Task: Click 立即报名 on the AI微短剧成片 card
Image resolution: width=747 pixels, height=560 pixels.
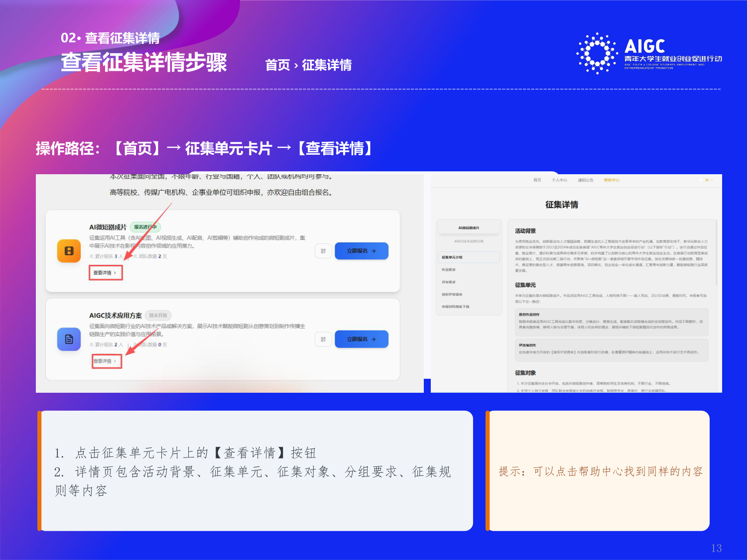Action: (361, 251)
